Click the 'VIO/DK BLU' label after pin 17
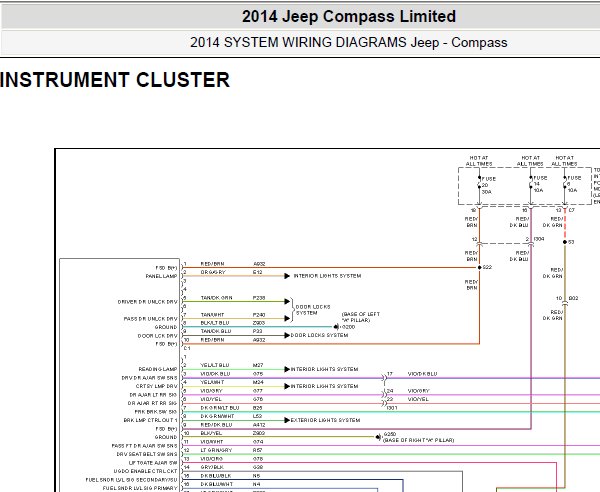The image size is (600, 492). [x=422, y=374]
